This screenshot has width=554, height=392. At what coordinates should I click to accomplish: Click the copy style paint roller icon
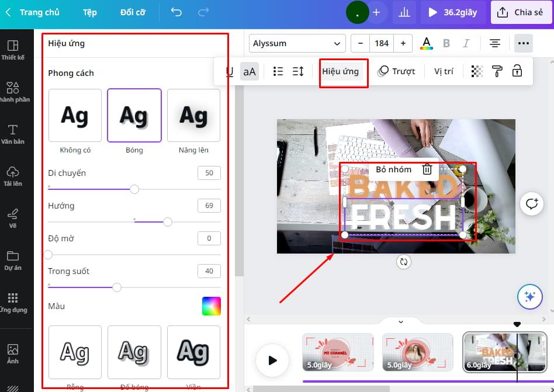[x=497, y=71]
